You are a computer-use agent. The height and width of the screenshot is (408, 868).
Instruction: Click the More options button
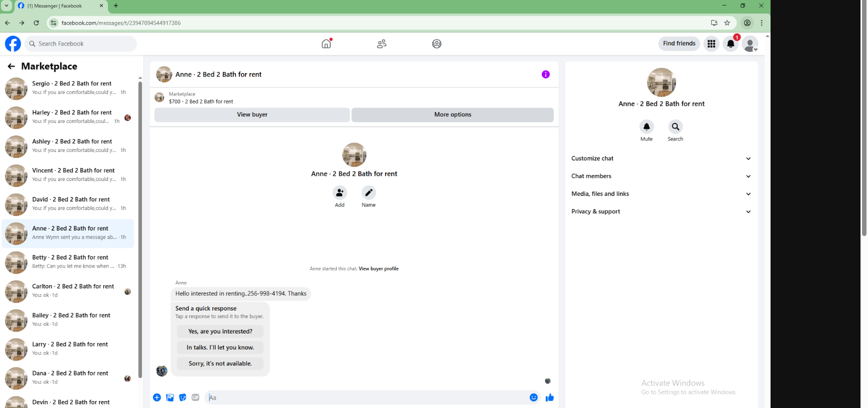[x=453, y=114]
